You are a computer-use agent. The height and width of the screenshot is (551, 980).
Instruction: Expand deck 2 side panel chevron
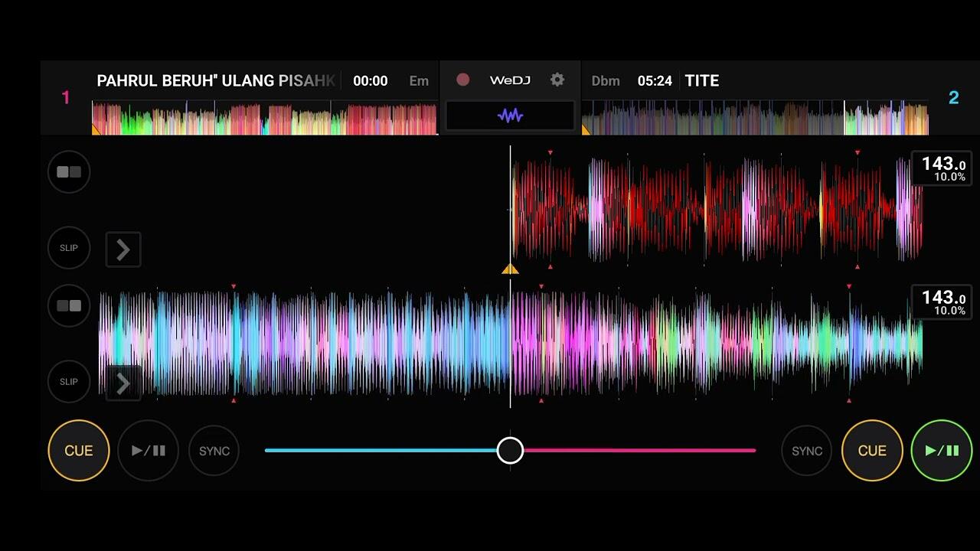[x=123, y=383]
